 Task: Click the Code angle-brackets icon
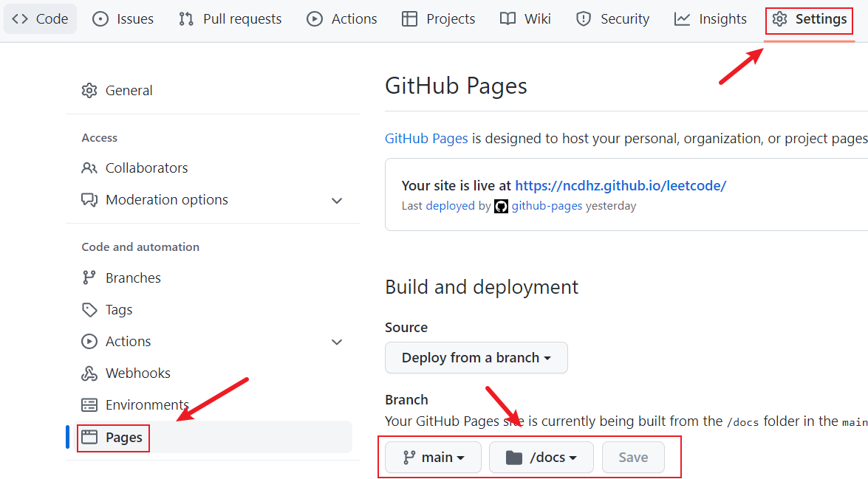[x=20, y=18]
